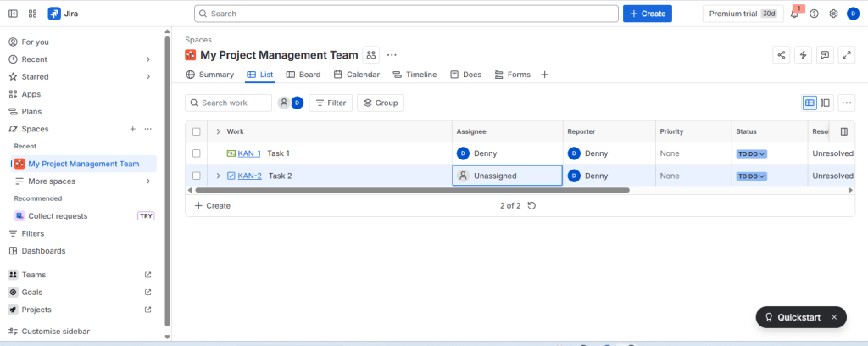Select the List tab
The height and width of the screenshot is (346, 868).
260,74
